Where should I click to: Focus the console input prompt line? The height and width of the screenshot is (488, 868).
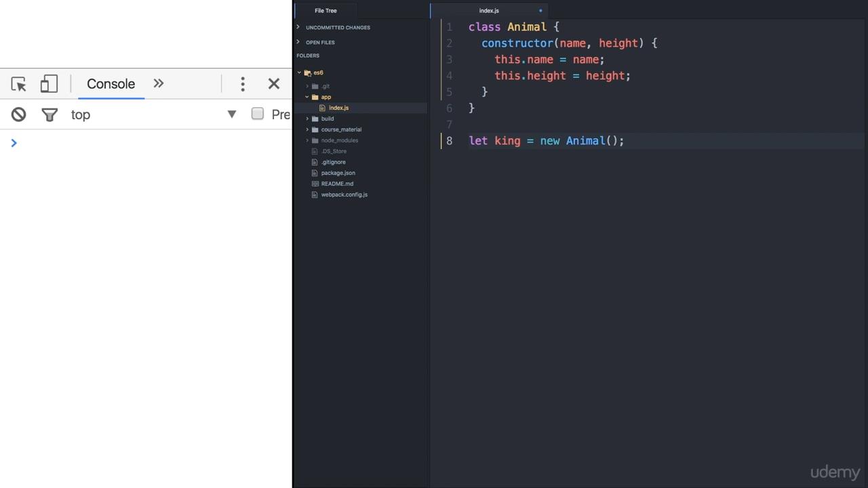pyautogui.click(x=146, y=143)
